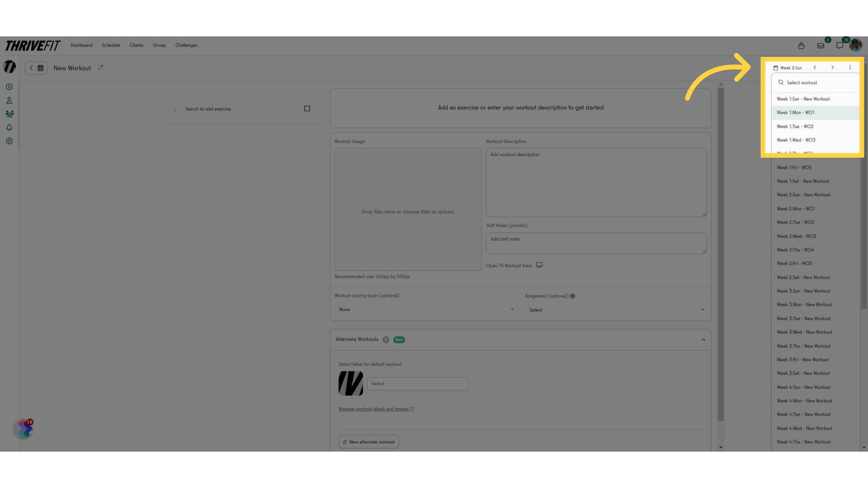Toggle the New badge on Alternate Workouts
868x488 pixels.
(x=400, y=339)
